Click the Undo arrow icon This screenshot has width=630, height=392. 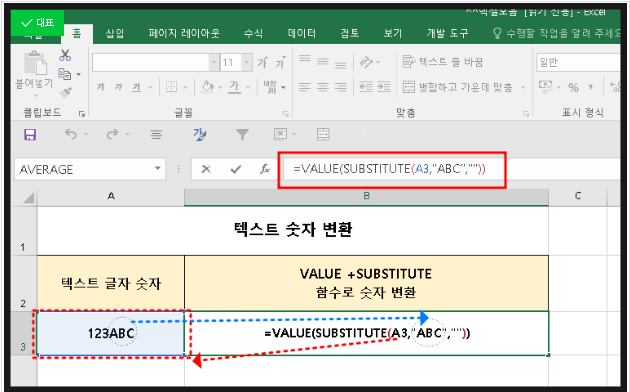71,134
